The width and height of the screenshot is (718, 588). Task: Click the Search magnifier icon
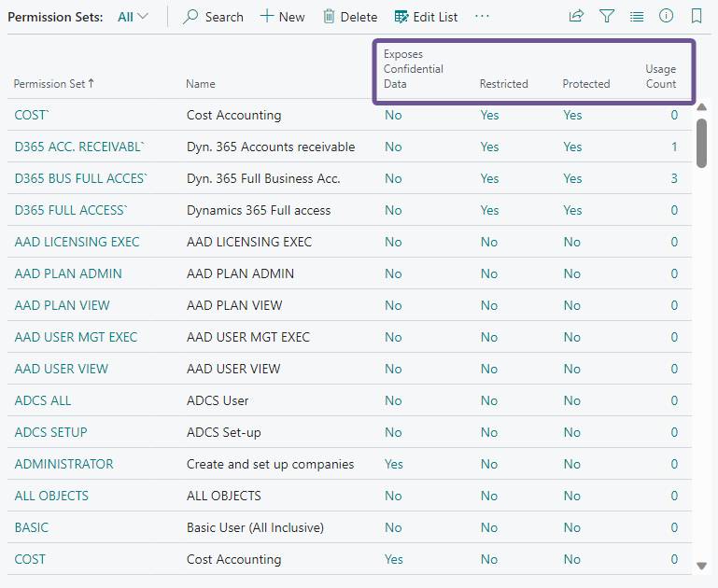[x=190, y=17]
